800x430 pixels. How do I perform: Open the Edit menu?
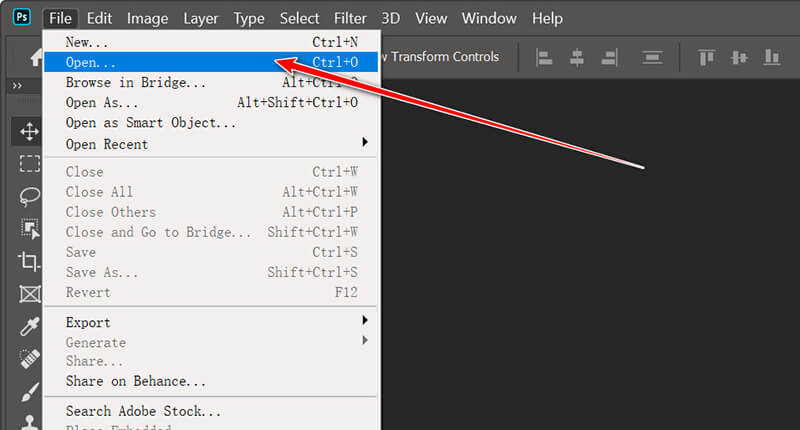coord(99,19)
